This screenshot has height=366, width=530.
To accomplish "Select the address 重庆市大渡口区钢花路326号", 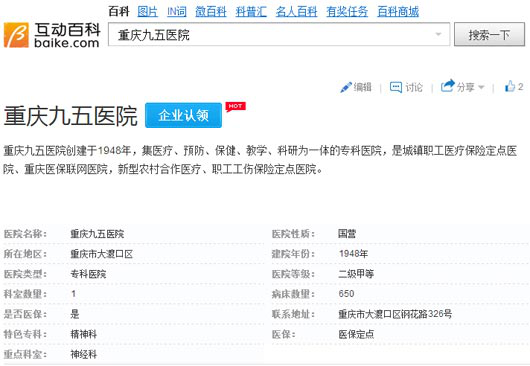I will coord(395,314).
